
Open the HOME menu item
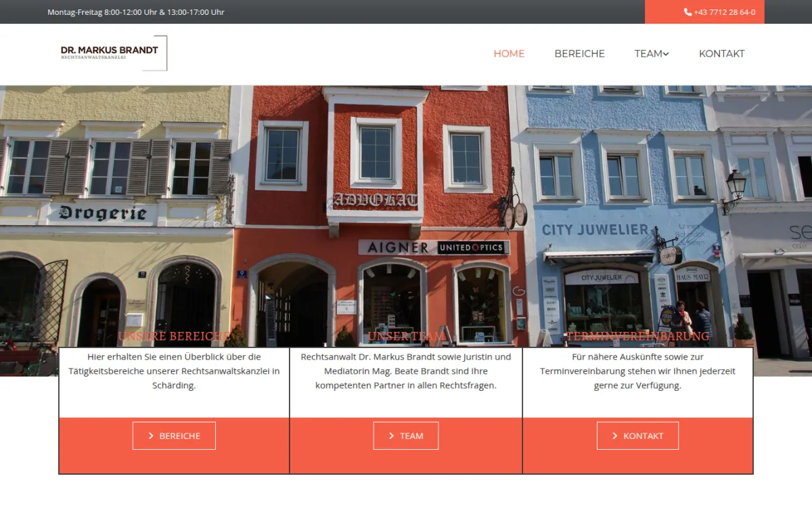point(509,54)
